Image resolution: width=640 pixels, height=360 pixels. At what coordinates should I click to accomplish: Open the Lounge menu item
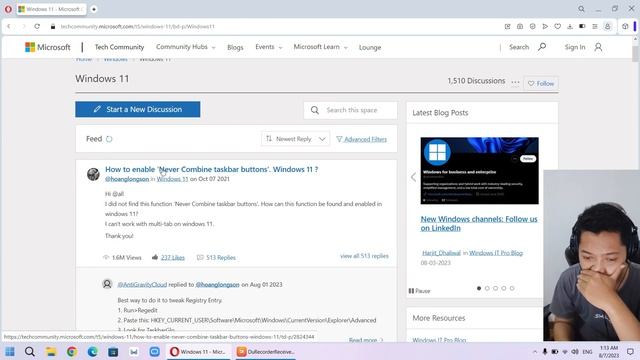coord(370,47)
